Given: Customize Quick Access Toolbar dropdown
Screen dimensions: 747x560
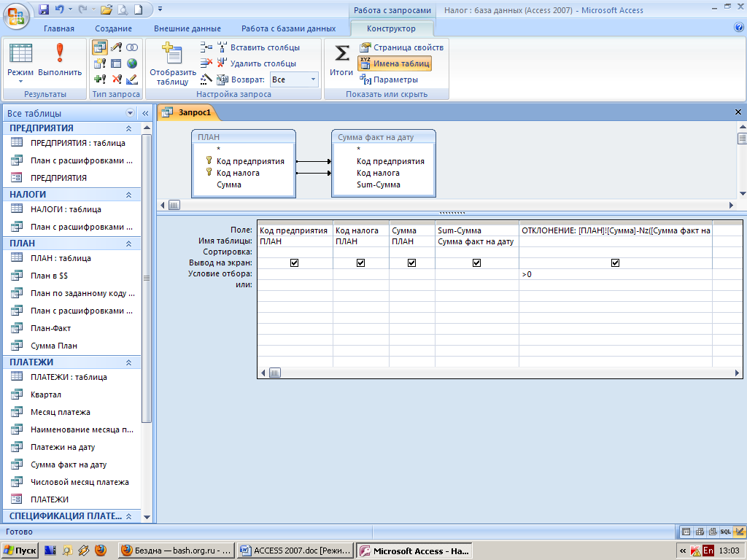Looking at the screenshot, I should tap(160, 9).
